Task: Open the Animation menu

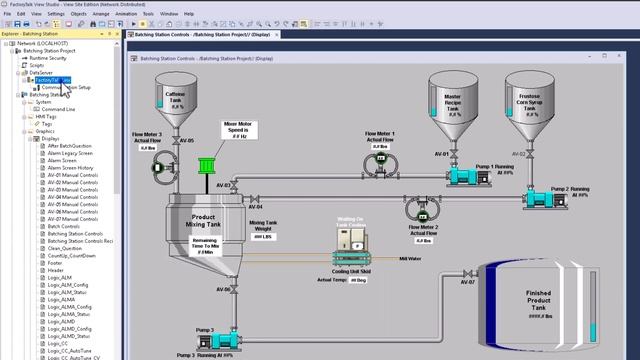Action: tap(126, 14)
